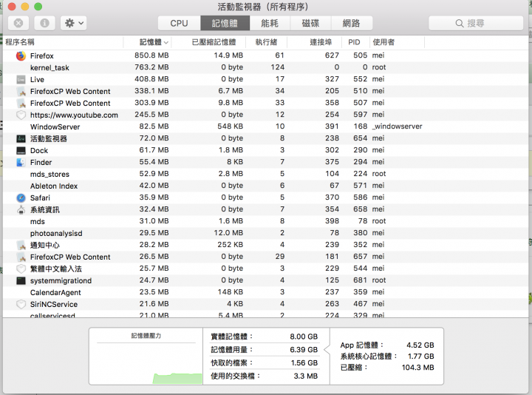Click icon of FirefoxCP Web Content 303.9 MB

(x=21, y=104)
